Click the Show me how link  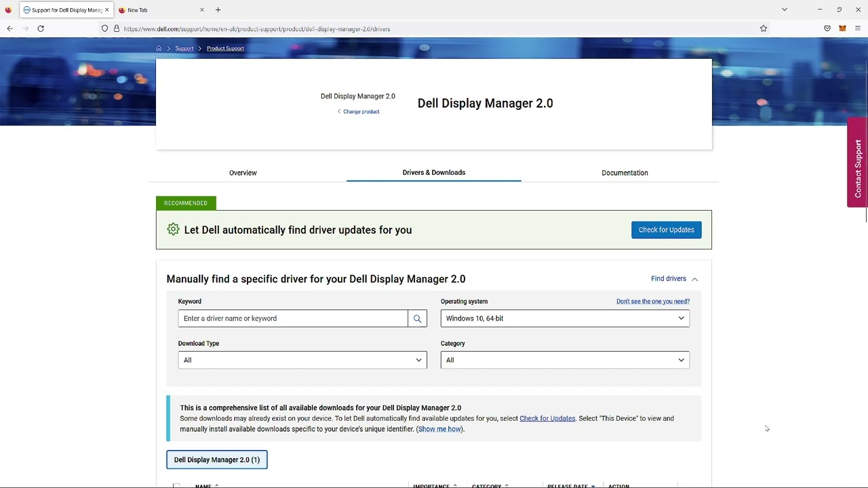[439, 429]
